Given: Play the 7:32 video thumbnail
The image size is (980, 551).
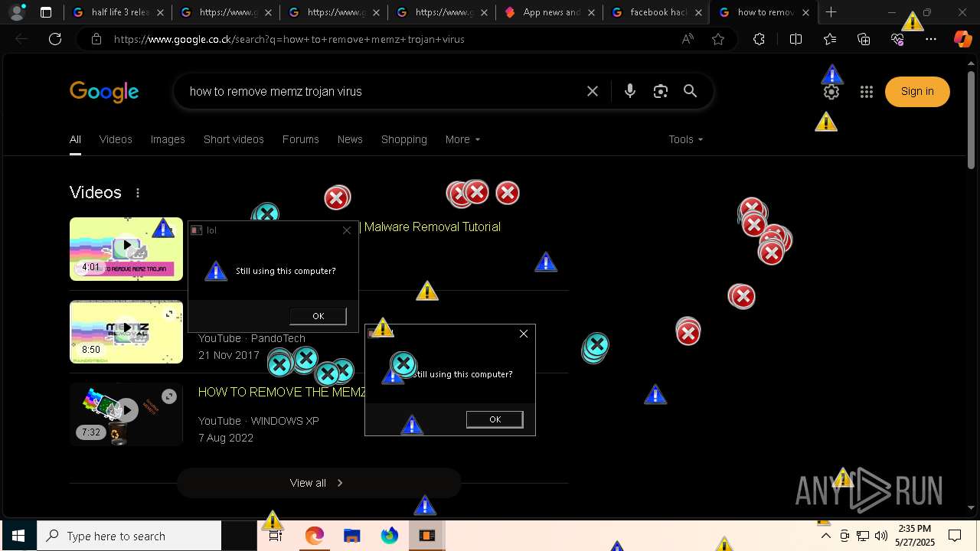Looking at the screenshot, I should tap(126, 414).
